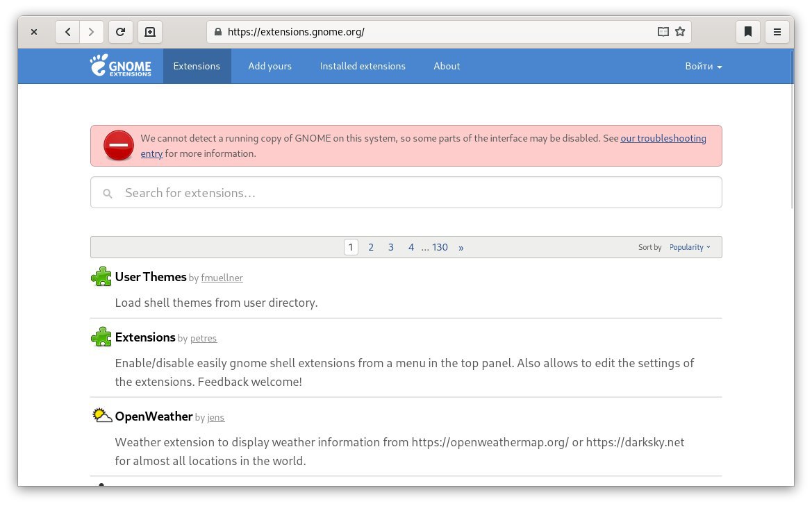The width and height of the screenshot is (812, 506).
Task: Open the Installed extensions tab
Action: coord(363,66)
